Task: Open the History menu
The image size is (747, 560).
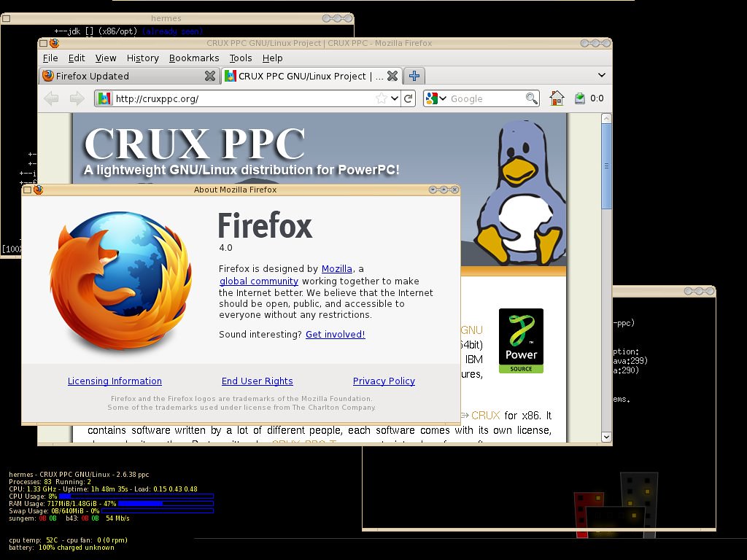Action: coord(142,58)
